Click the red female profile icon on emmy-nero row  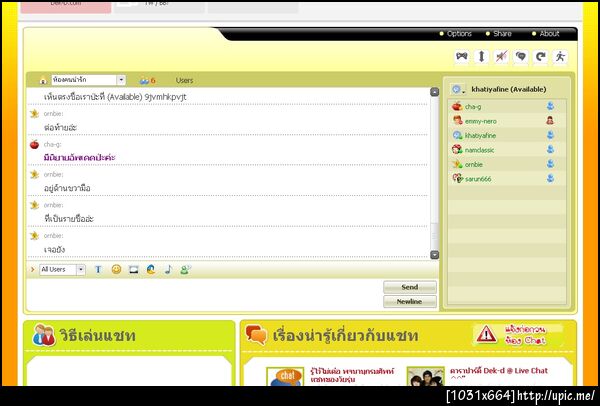click(x=550, y=121)
